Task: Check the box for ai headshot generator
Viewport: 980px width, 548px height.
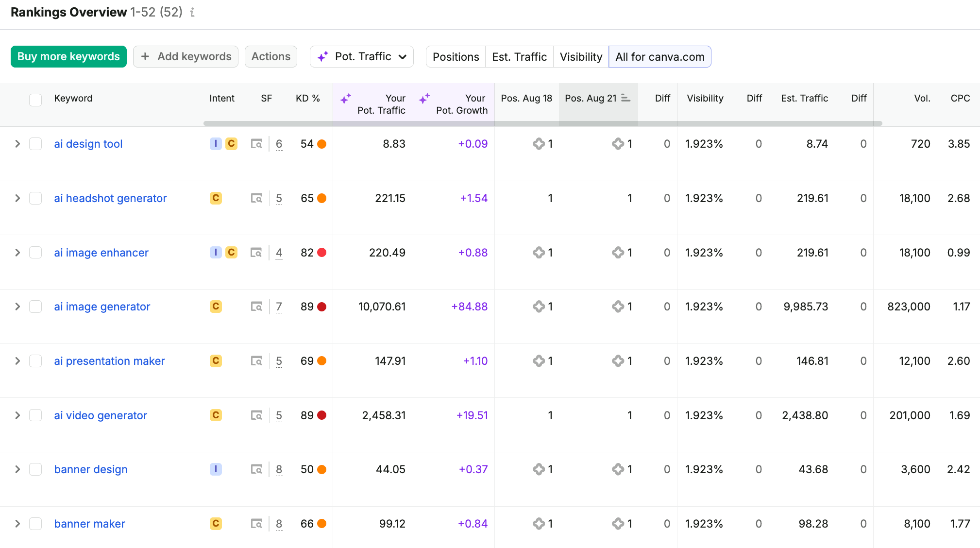Action: (x=35, y=198)
